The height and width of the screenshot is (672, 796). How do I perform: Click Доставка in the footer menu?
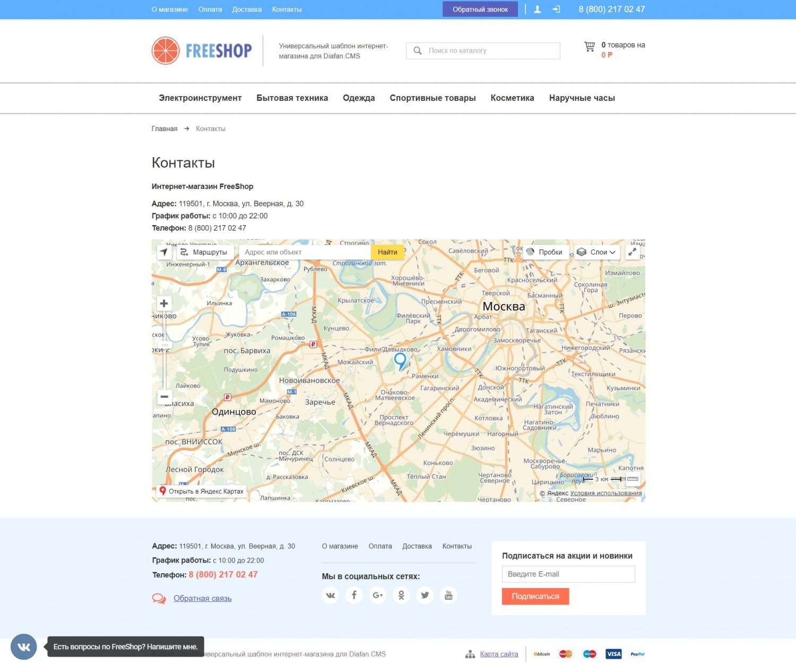pyautogui.click(x=417, y=546)
